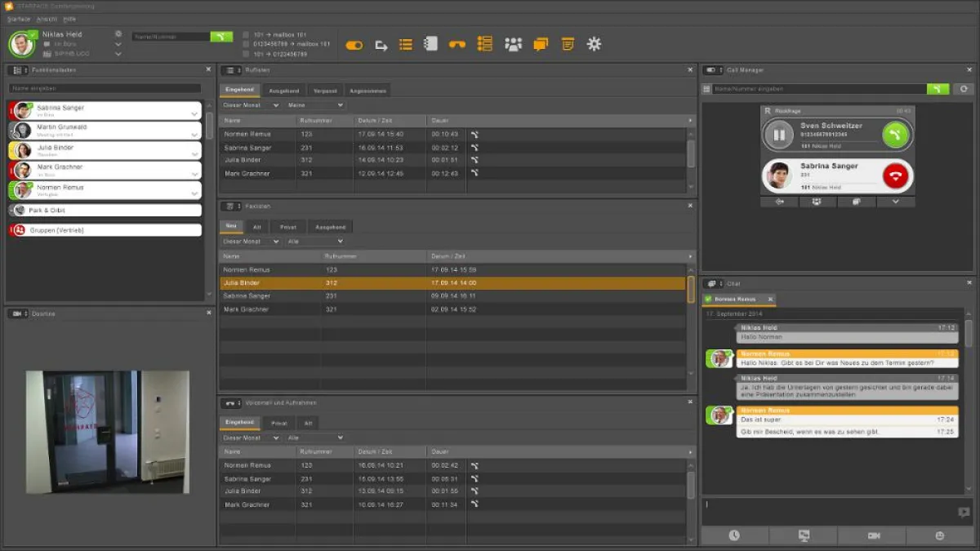Switch to the Ausgehend tab in Ruflisten
980x551 pixels.
pos(283,90)
